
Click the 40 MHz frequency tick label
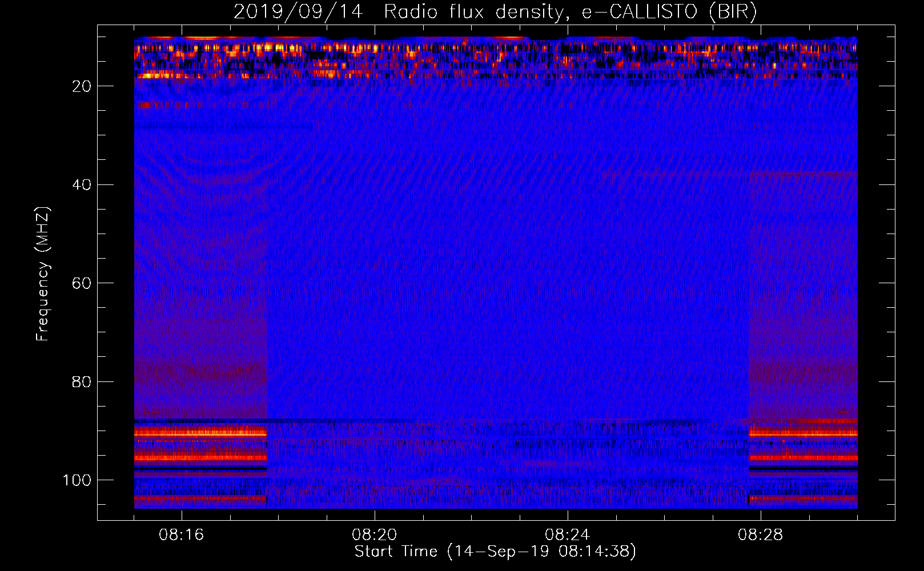click(82, 185)
